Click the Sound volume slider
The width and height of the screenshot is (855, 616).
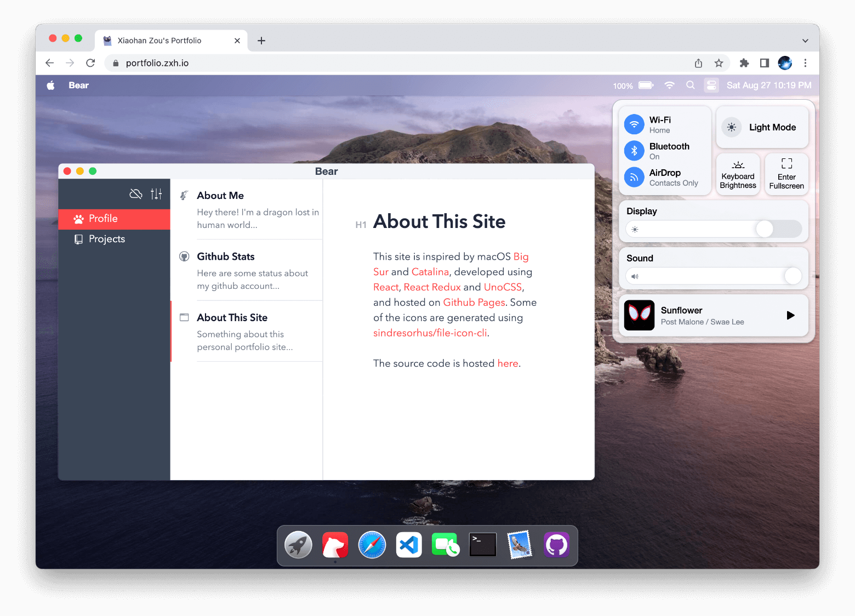point(714,276)
